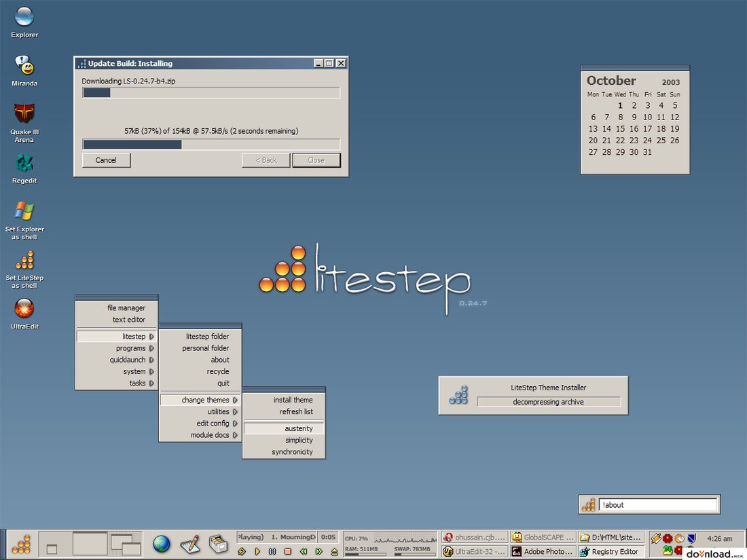The width and height of the screenshot is (747, 560).
Task: Stop the playing track
Action: tap(288, 551)
